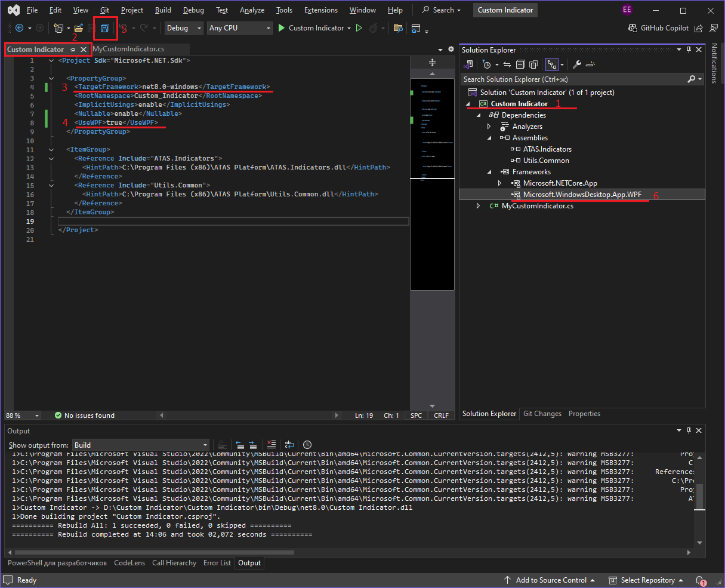Open the Debug menu
725x588 pixels.
pyautogui.click(x=193, y=10)
